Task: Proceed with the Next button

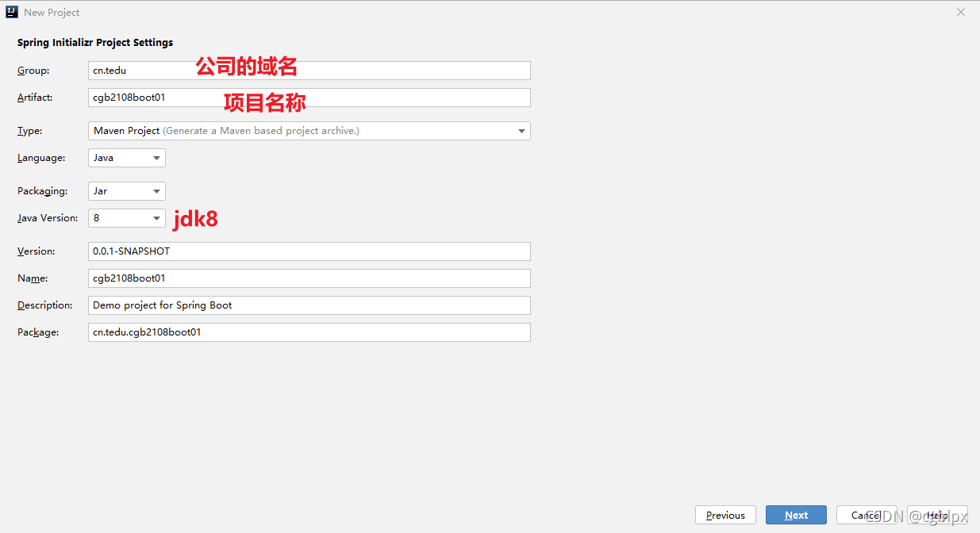Action: pos(796,515)
